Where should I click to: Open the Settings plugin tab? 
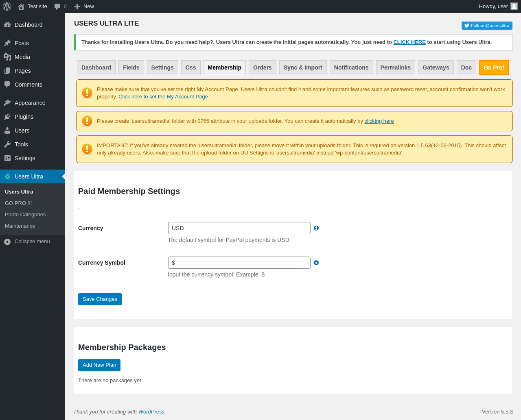162,67
